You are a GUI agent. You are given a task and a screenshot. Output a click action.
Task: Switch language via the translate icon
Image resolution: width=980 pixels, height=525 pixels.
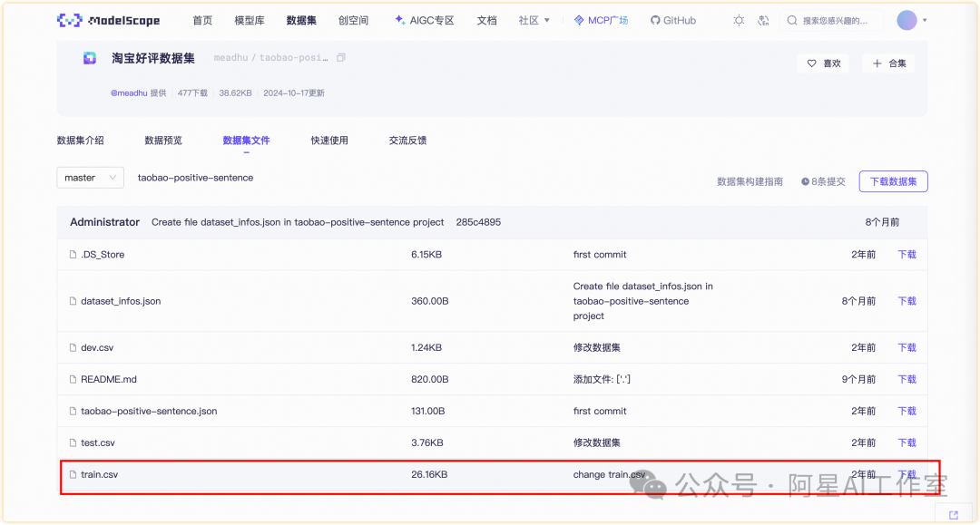click(763, 21)
